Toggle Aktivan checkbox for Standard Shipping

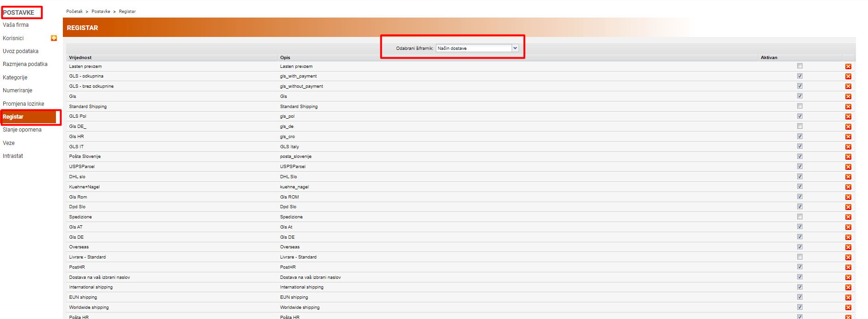[800, 106]
